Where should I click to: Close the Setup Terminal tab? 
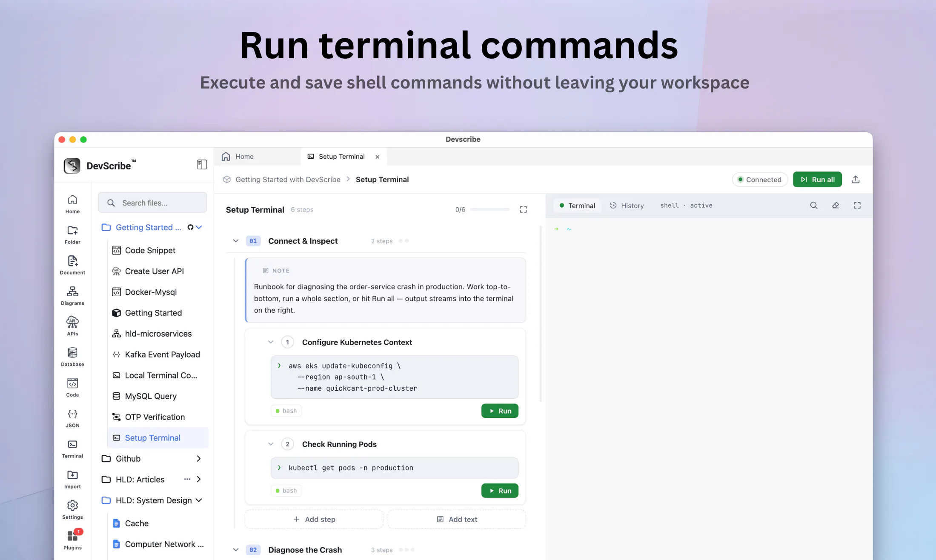[378, 157]
